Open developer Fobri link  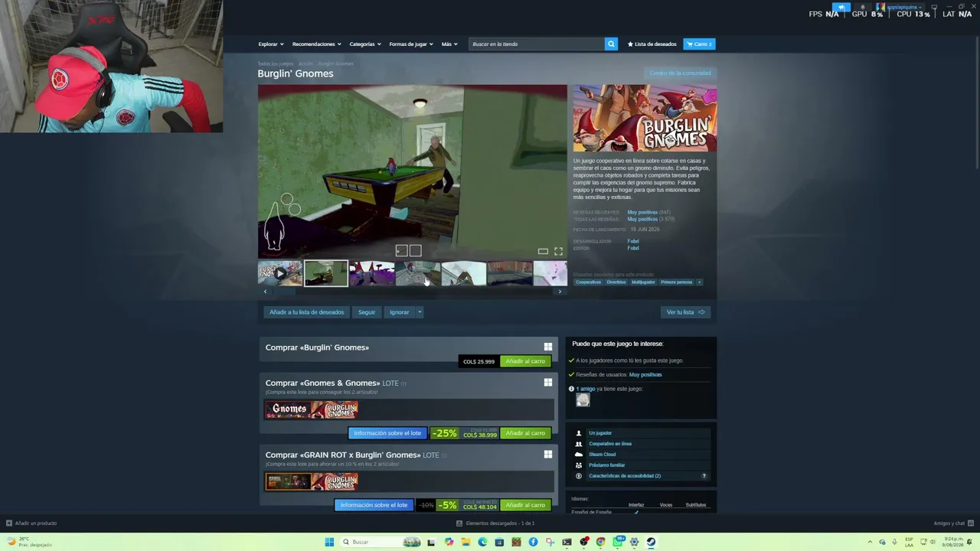coord(633,241)
